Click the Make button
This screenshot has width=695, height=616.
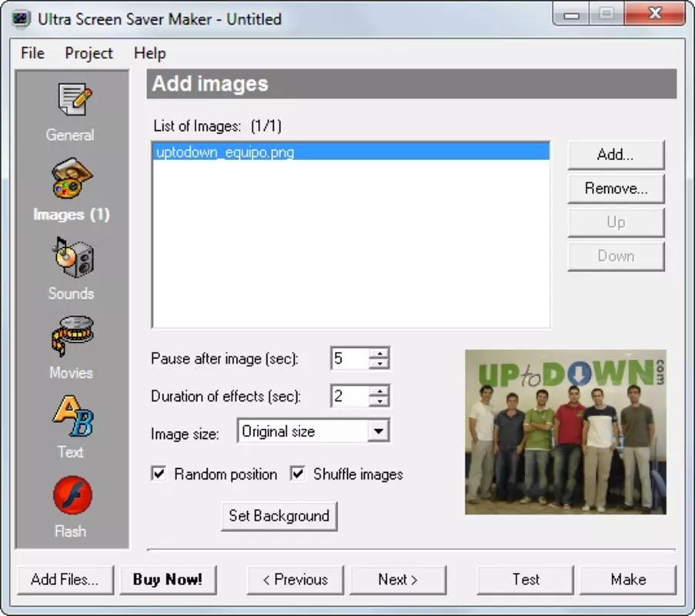pyautogui.click(x=628, y=580)
